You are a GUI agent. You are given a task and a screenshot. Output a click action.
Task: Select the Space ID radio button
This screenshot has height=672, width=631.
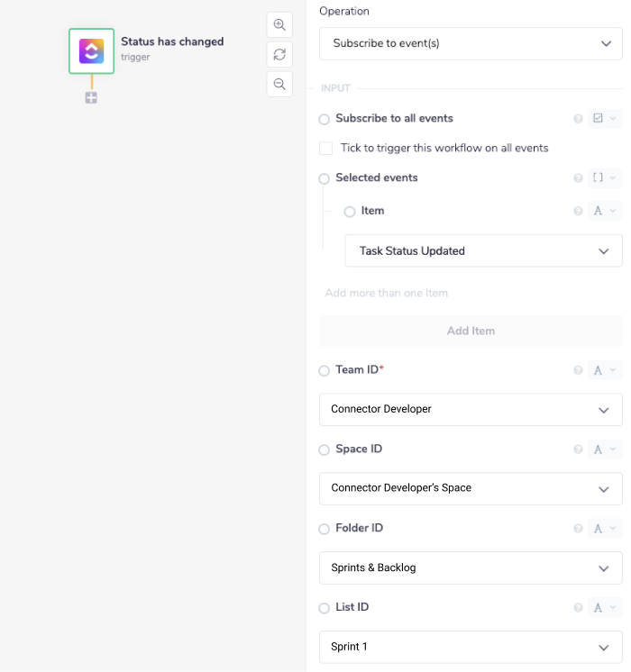pyautogui.click(x=325, y=450)
